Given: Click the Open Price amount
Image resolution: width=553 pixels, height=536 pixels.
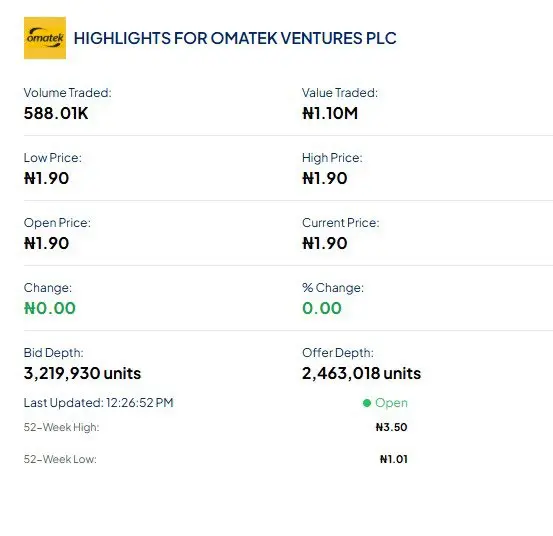Looking at the screenshot, I should pyautogui.click(x=46, y=243).
